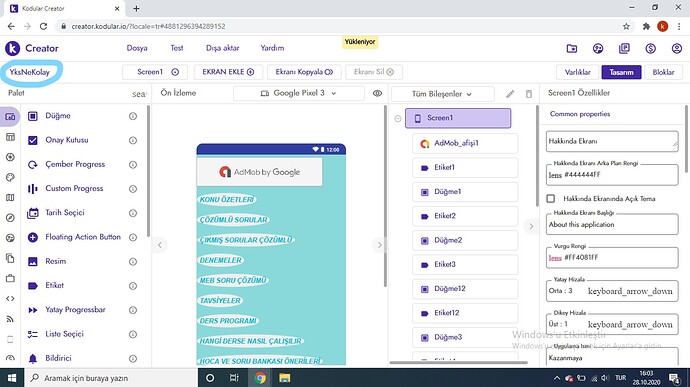This screenshot has height=387, width=690.
Task: Select AdMob_afişi1 in component tree
Action: [x=465, y=143]
